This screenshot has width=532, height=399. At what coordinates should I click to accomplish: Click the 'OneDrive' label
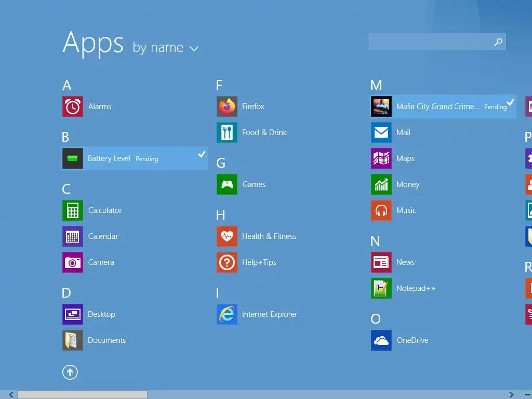(x=413, y=340)
